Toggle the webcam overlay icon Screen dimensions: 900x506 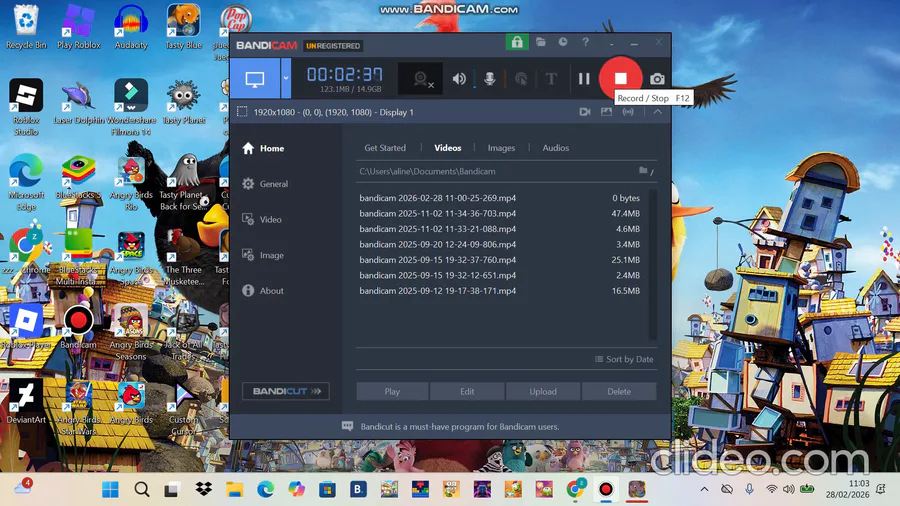click(422, 79)
